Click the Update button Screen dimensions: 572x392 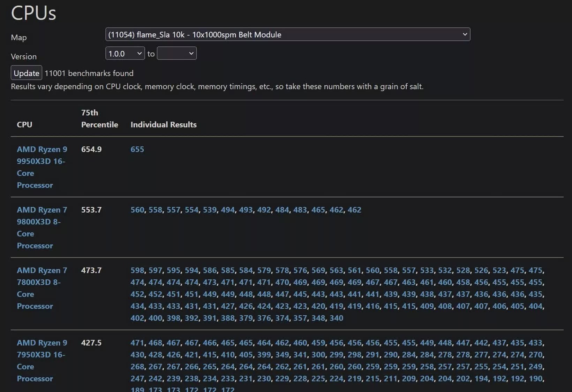[x=27, y=73]
